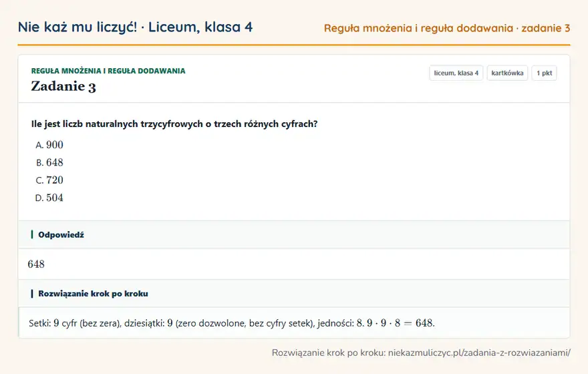Click the '1 pkt' tag

[x=544, y=73]
